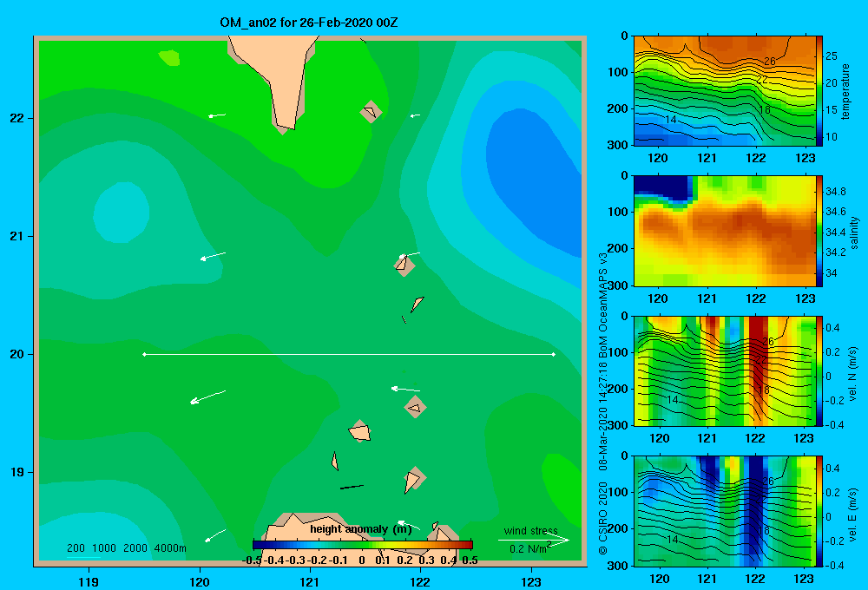
Task: Click the longitude label "121" below the main map
Action: (310, 581)
